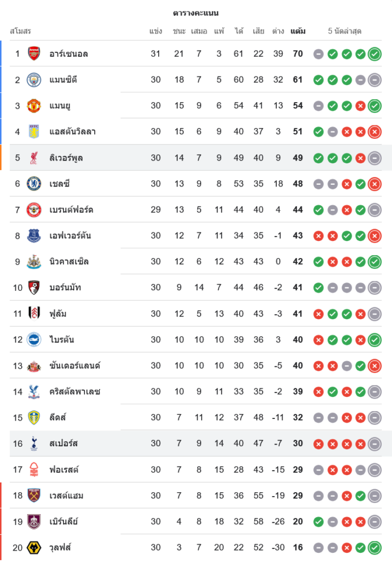392x567 pixels.
Task: Click the Manchester City club crest
Action: click(x=34, y=80)
